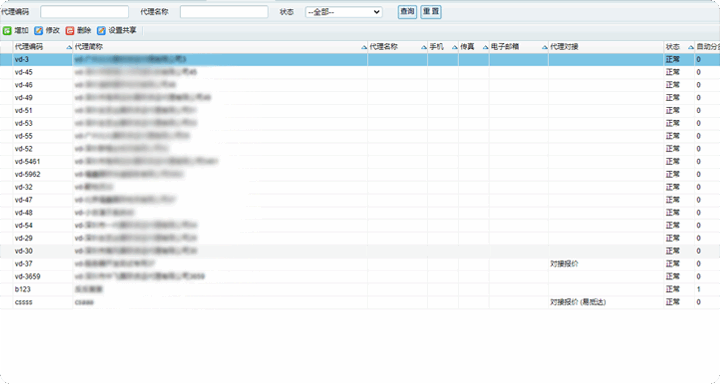Sort by 代理简称 column arrow
Image resolution: width=720 pixels, height=384 pixels.
click(364, 47)
